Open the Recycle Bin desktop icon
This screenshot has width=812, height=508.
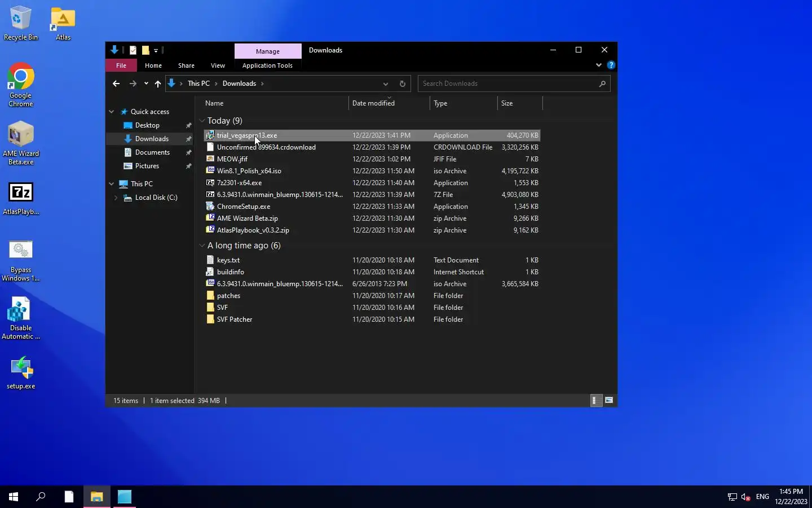click(21, 23)
